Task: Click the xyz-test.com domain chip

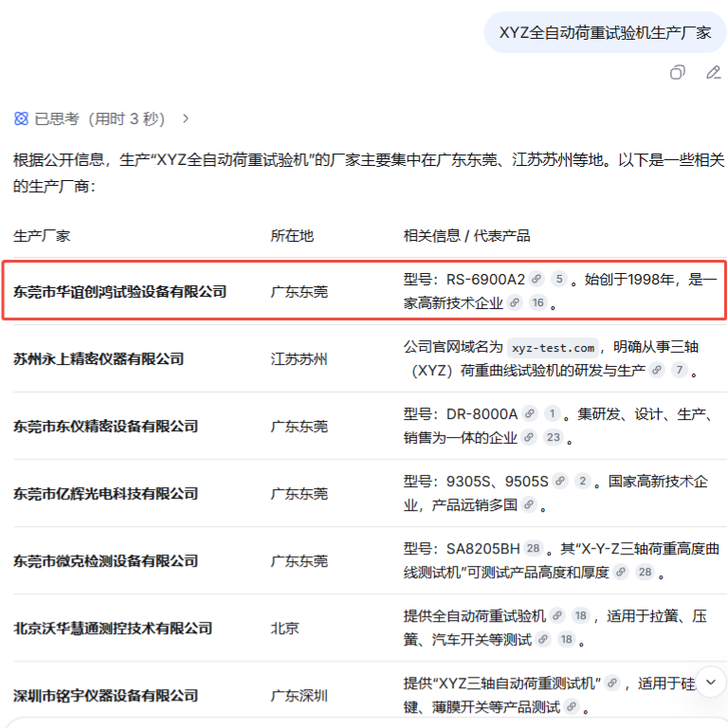Action: tap(553, 348)
